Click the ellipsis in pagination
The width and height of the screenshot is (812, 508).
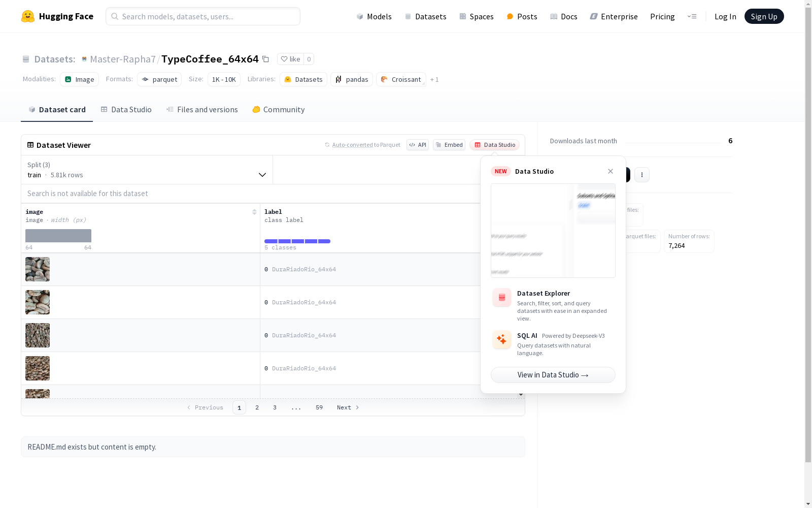[x=296, y=407]
